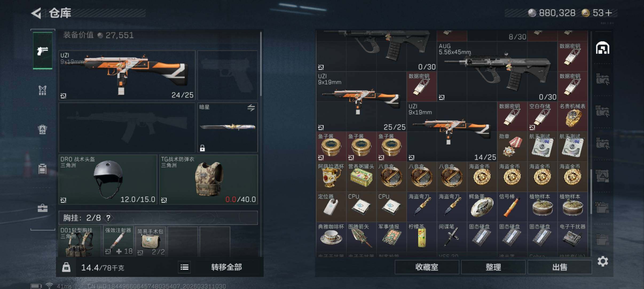Image resolution: width=644 pixels, height=289 pixels.
Task: Click the 出售 sell button
Action: [x=560, y=267]
